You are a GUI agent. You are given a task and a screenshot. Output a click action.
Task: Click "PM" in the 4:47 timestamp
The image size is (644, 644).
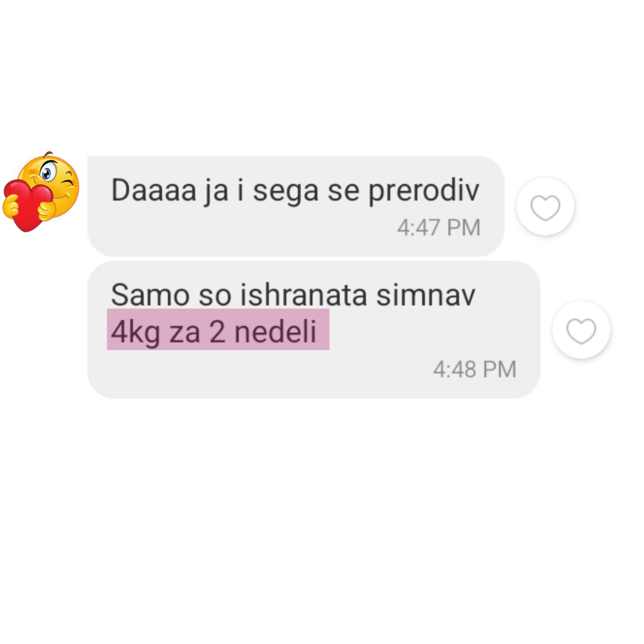pos(463,227)
